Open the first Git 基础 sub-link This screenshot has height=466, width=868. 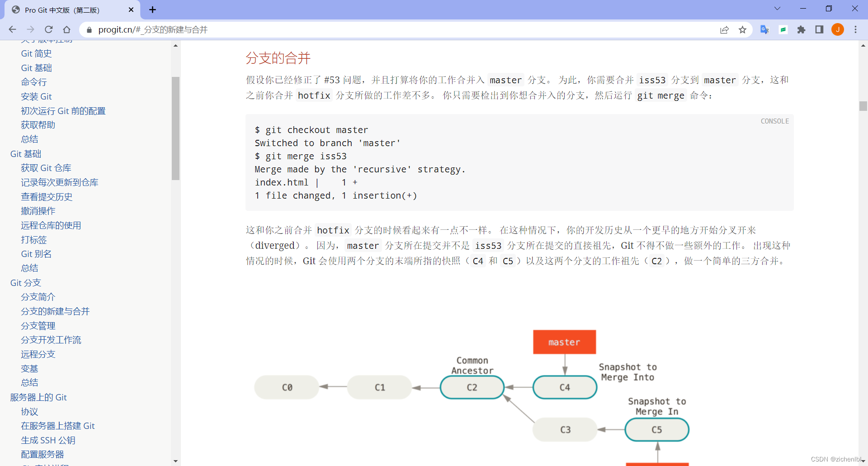tap(36, 68)
